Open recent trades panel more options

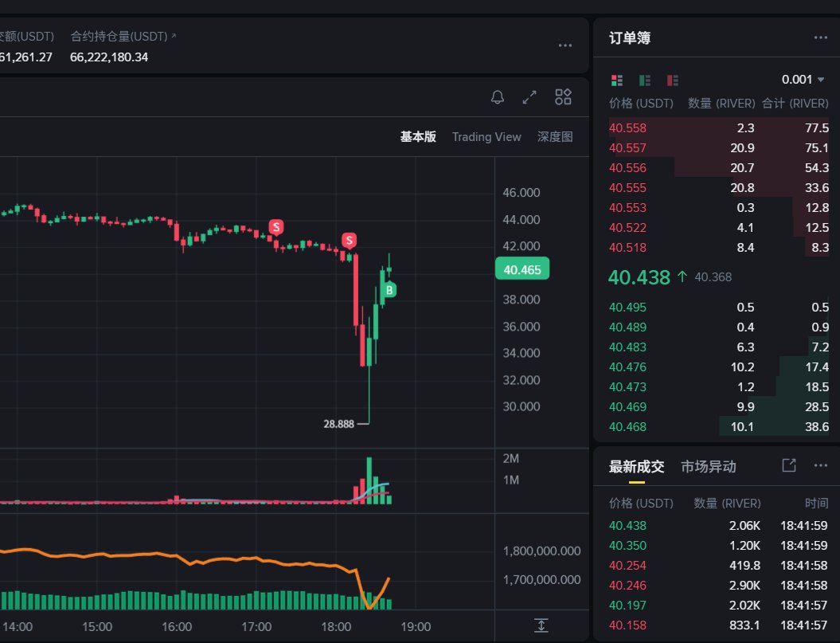click(821, 465)
